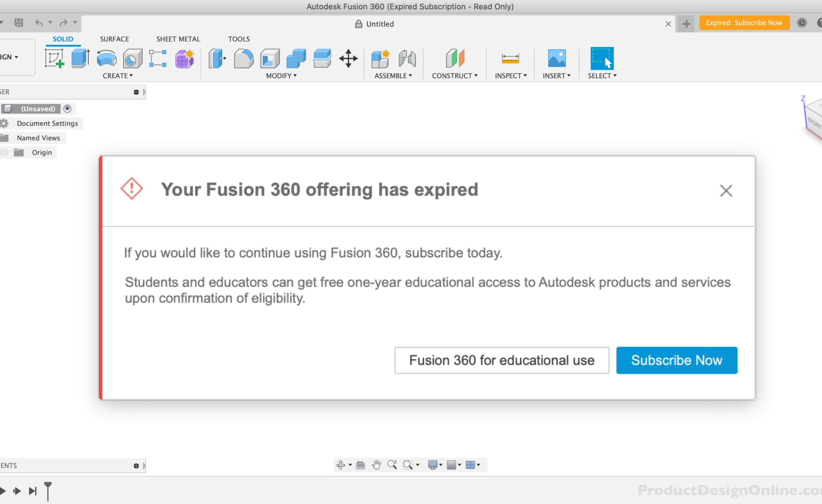Click timeline go-to-end button
822x504 pixels.
(33, 491)
